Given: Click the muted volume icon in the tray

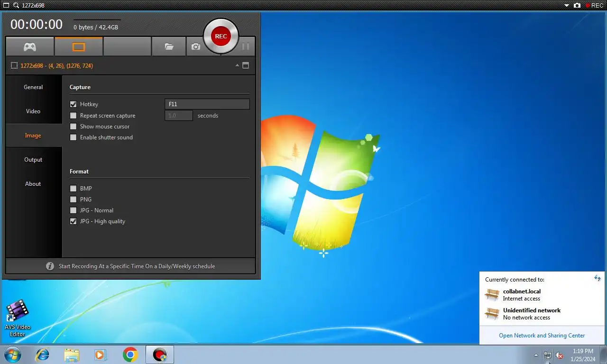Looking at the screenshot, I should coord(559,355).
